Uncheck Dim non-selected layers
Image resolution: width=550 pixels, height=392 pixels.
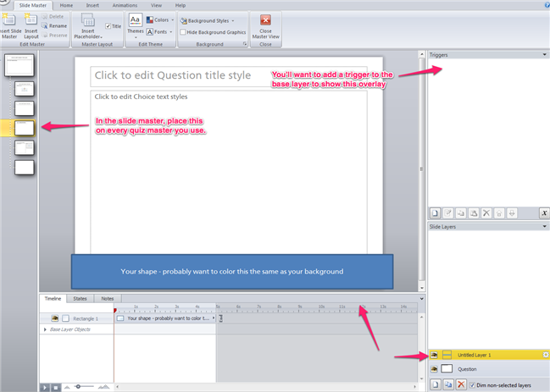pos(473,384)
